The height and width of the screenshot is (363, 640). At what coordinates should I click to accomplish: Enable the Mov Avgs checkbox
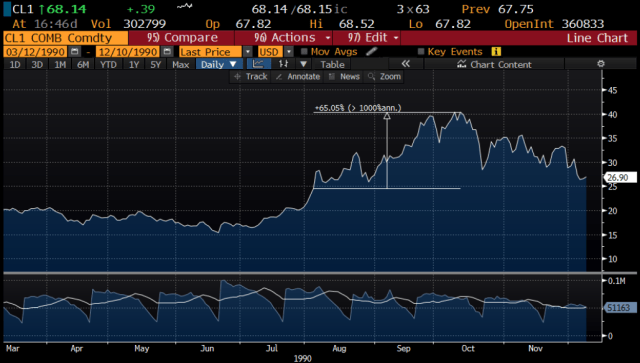[x=304, y=52]
